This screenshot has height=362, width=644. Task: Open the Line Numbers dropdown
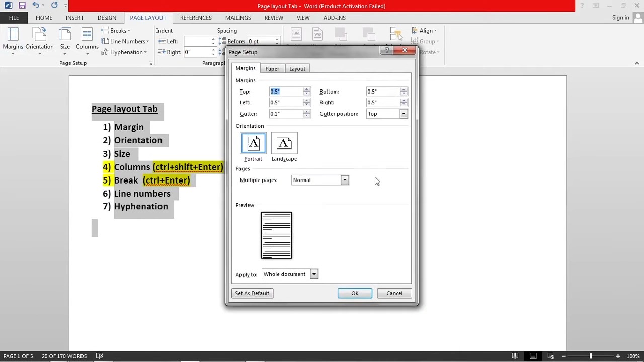click(x=125, y=41)
